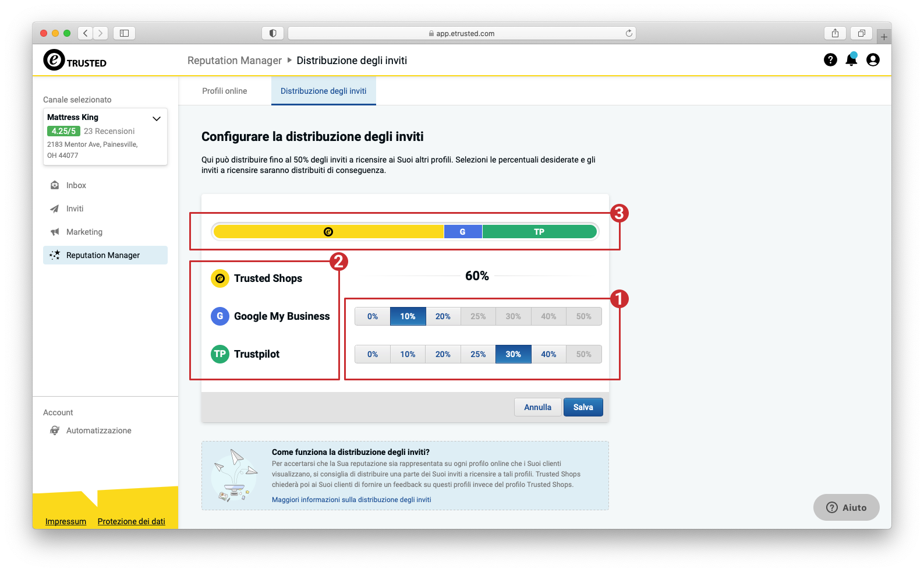The height and width of the screenshot is (572, 924).
Task: Set Google My Business to 10%
Action: coord(408,316)
